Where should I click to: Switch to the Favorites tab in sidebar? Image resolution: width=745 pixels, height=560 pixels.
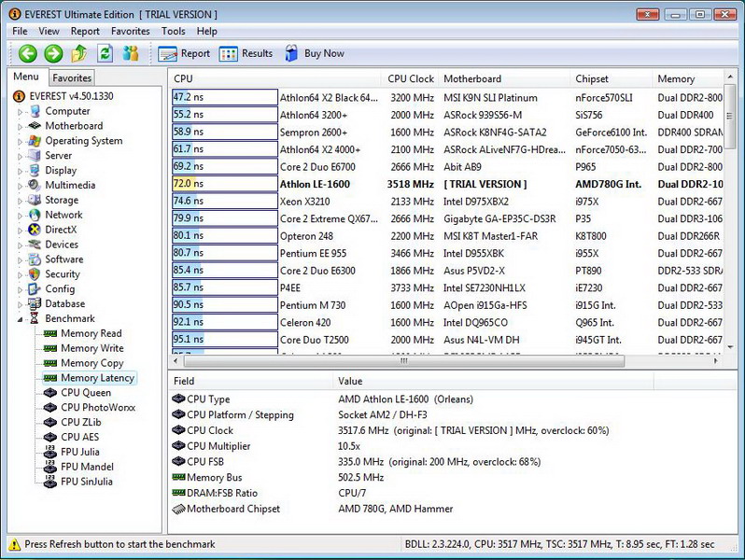pos(72,78)
